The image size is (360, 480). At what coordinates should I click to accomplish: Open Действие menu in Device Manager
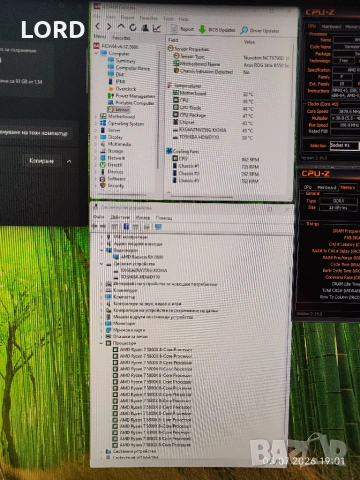click(x=119, y=217)
